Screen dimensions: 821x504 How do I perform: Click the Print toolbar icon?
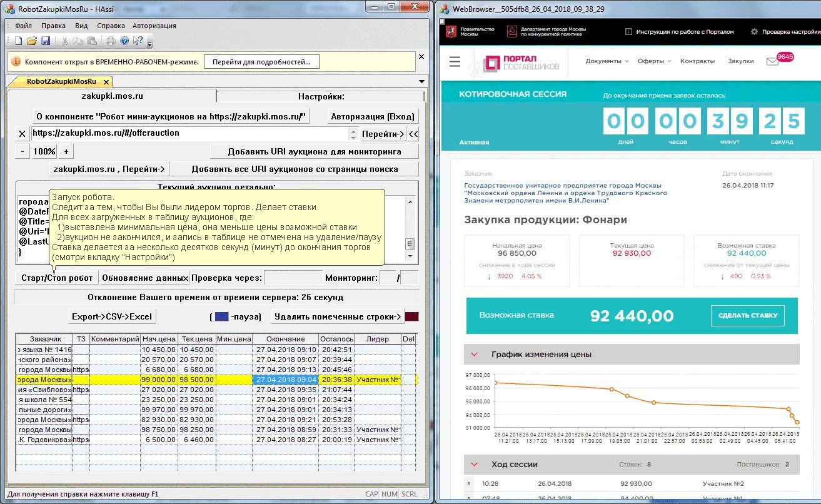(111, 41)
